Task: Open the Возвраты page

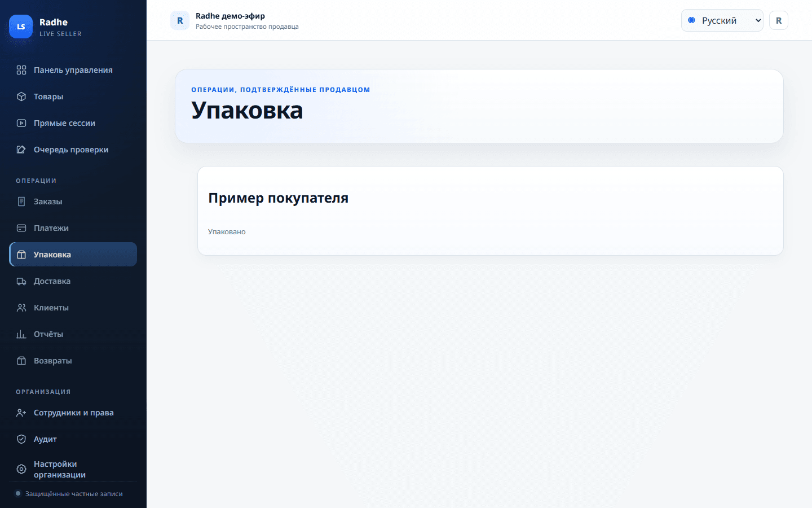Action: 73,361
